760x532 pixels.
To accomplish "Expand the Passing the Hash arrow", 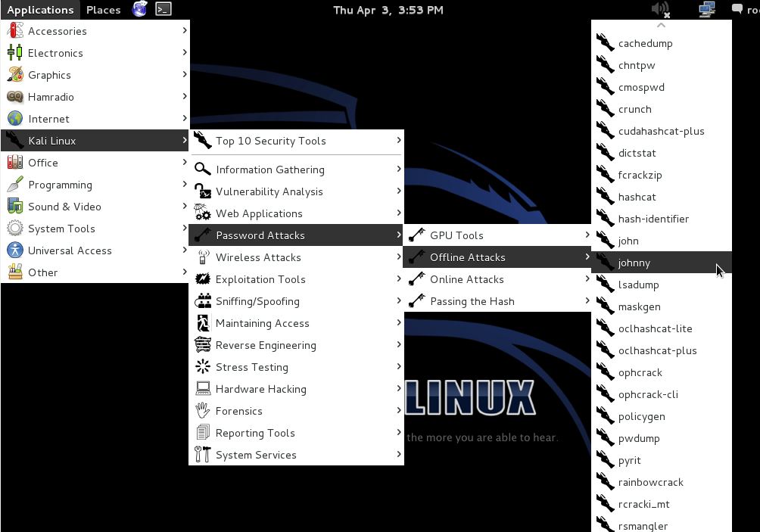I will click(587, 300).
